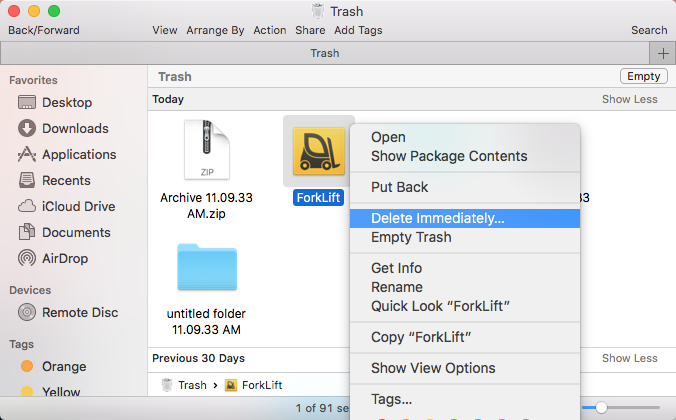Choose Get Info from context menu

click(x=465, y=268)
